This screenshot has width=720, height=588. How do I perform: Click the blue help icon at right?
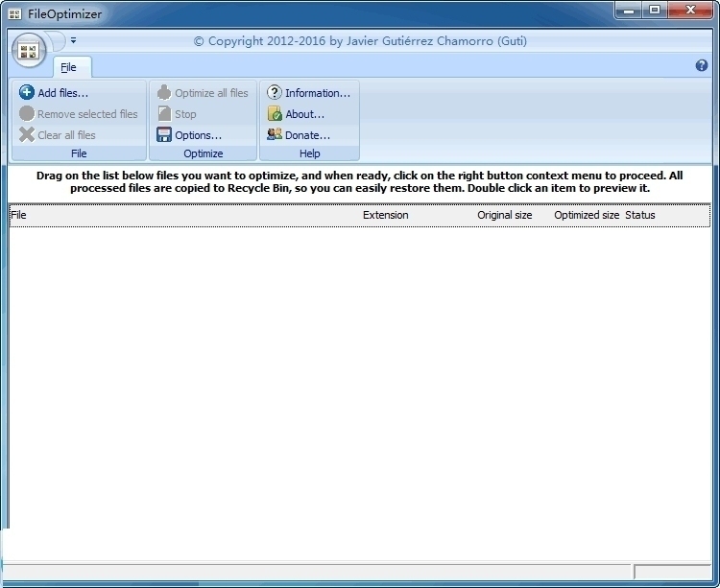point(701,65)
